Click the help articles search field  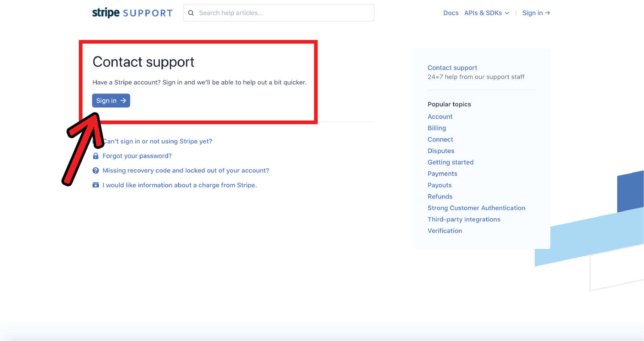279,13
